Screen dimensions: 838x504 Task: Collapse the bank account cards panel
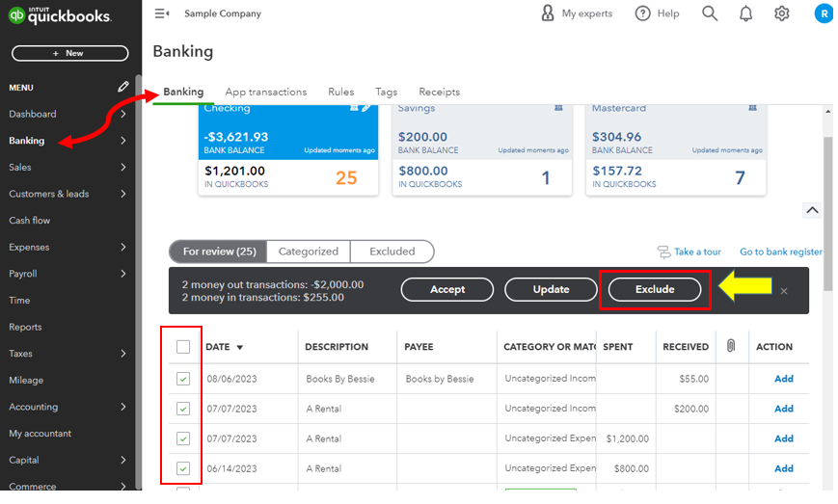point(812,210)
